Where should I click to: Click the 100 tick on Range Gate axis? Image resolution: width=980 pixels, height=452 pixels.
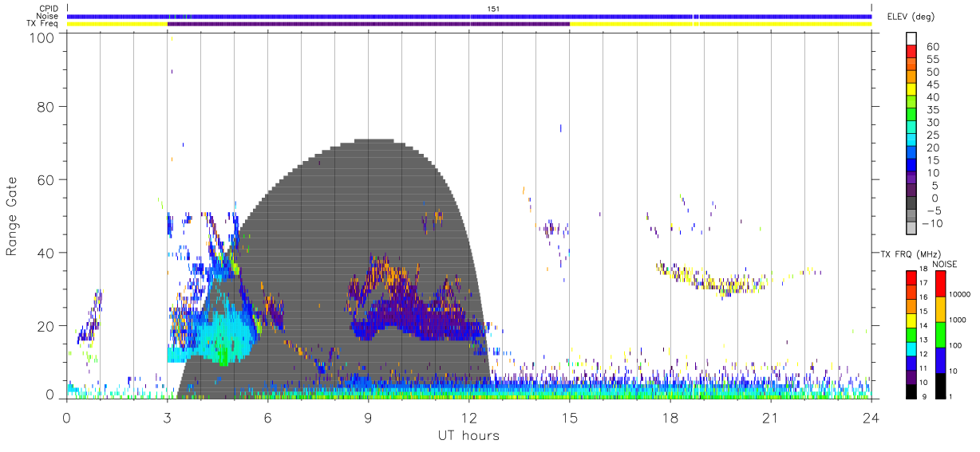42,37
